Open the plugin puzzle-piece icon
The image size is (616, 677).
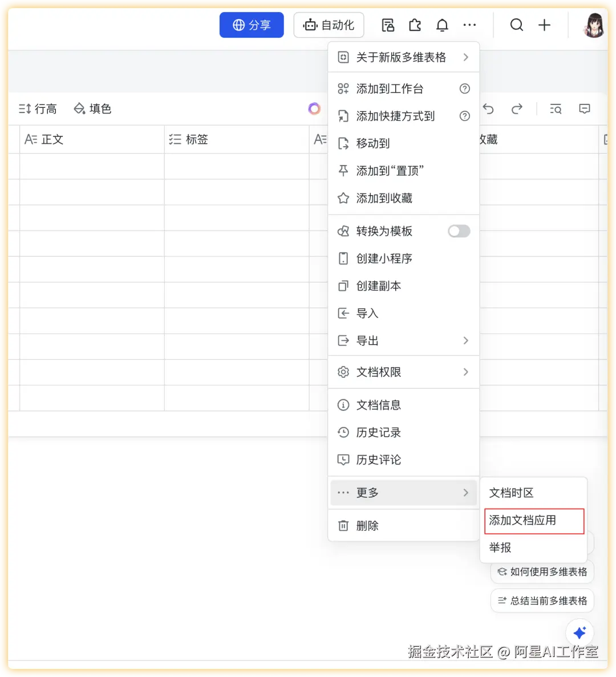[x=415, y=25]
